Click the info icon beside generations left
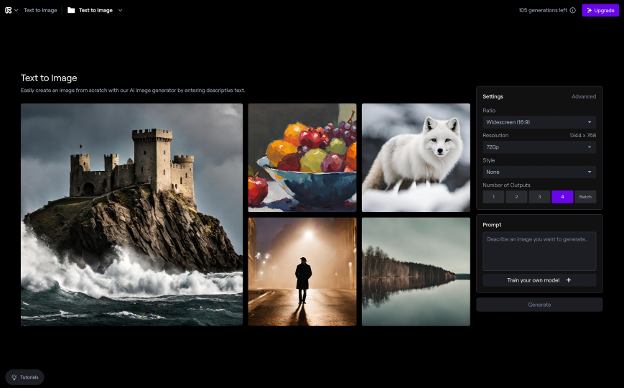Screen dimensions: 624x388 coord(573,10)
